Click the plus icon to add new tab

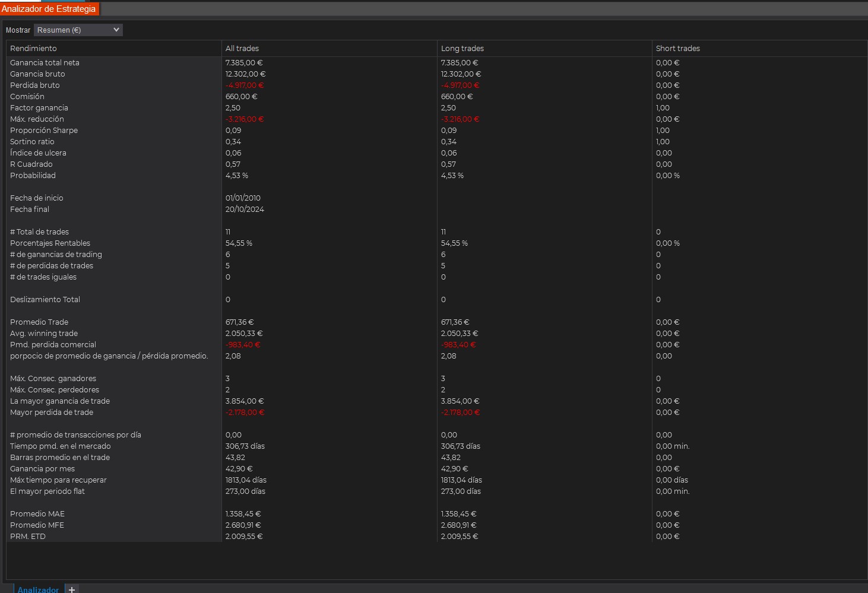pos(72,589)
